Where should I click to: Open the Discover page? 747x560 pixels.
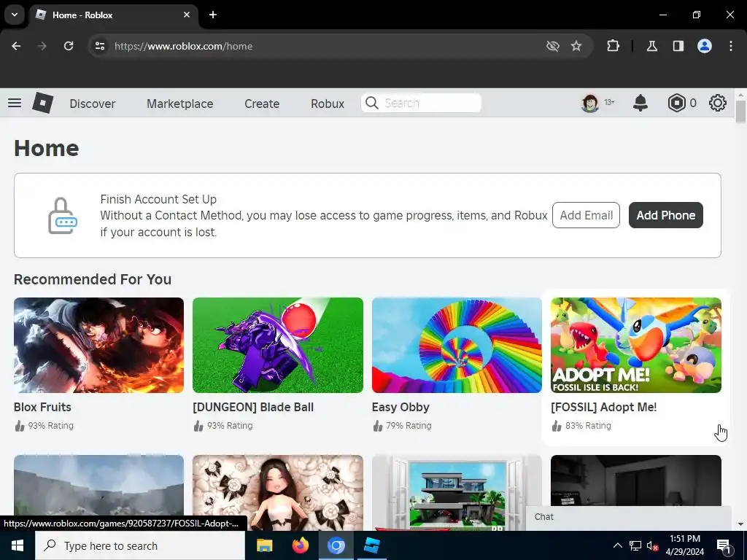coord(93,104)
